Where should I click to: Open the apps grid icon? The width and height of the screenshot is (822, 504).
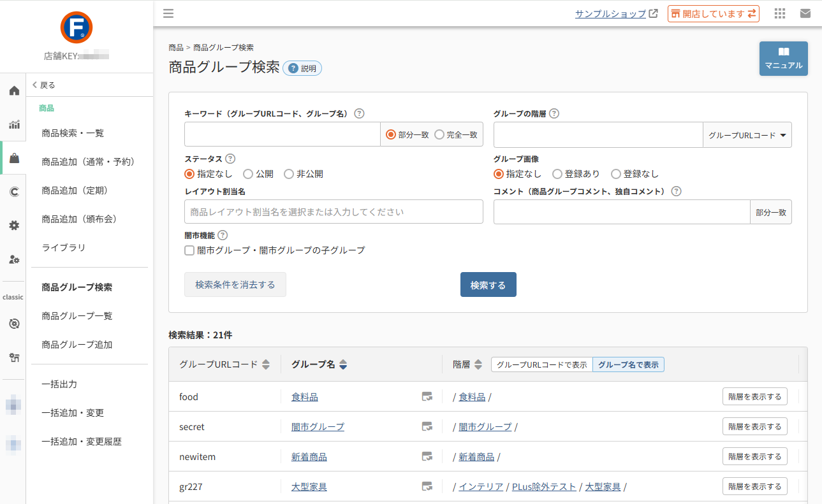click(779, 13)
